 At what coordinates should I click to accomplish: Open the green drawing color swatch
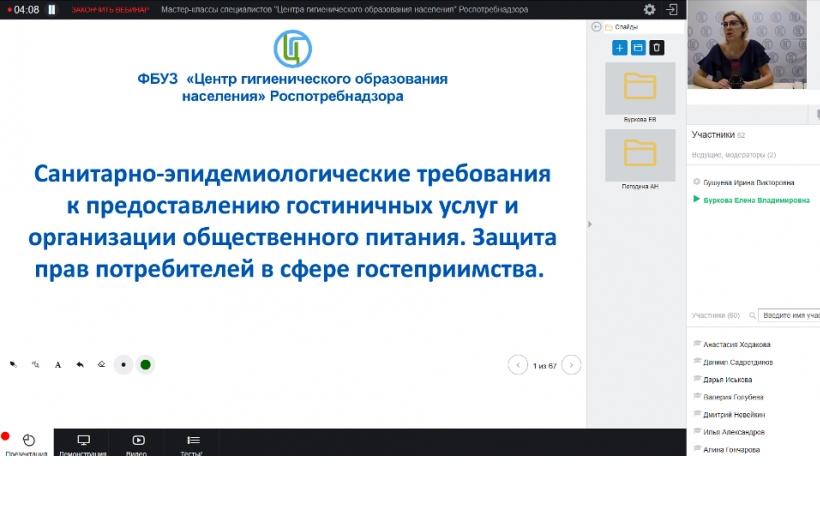tap(145, 365)
